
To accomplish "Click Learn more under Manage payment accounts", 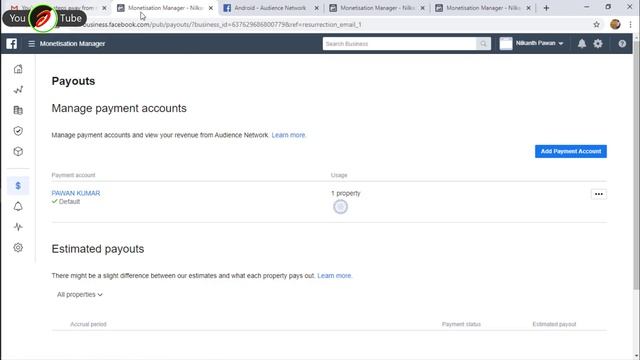I will [x=289, y=135].
